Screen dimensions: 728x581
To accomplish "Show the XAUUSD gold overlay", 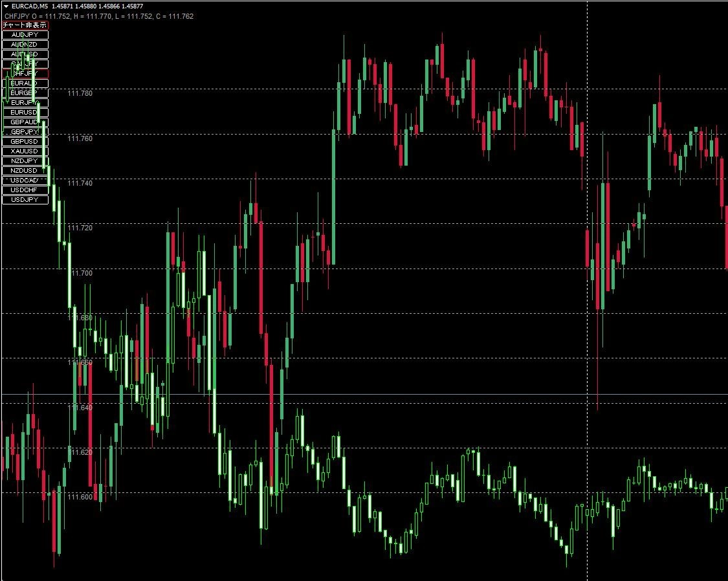I will [25, 151].
